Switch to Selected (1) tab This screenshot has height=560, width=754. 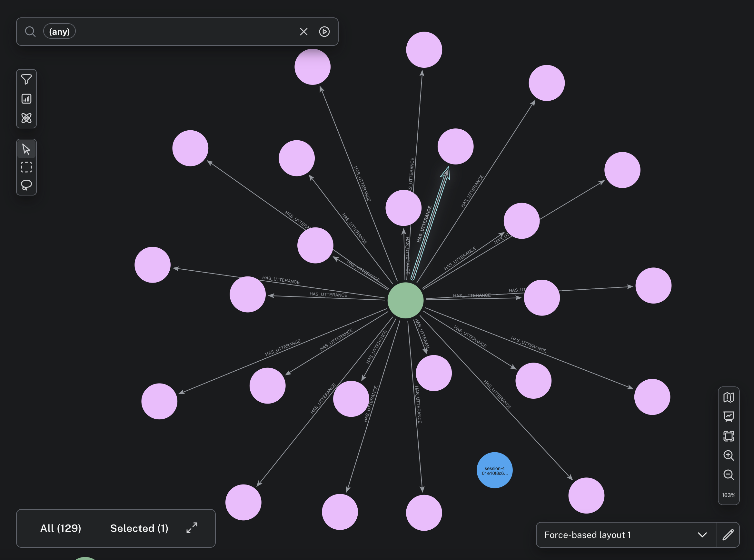click(x=139, y=528)
